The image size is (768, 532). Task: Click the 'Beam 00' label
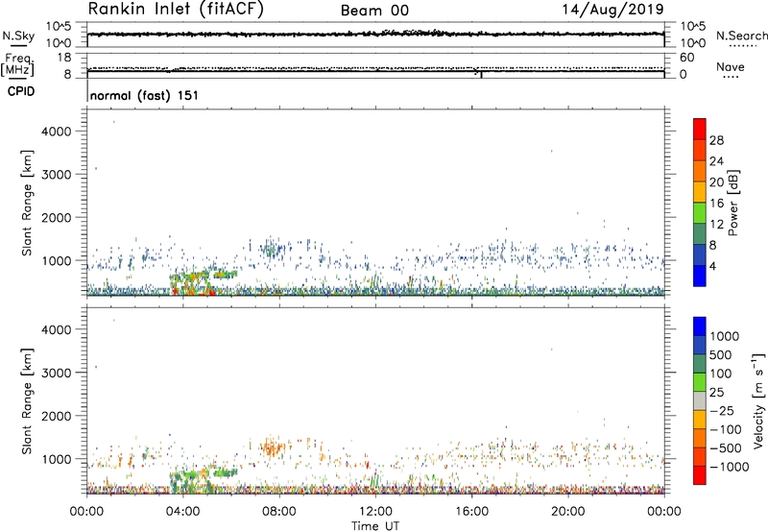[374, 11]
